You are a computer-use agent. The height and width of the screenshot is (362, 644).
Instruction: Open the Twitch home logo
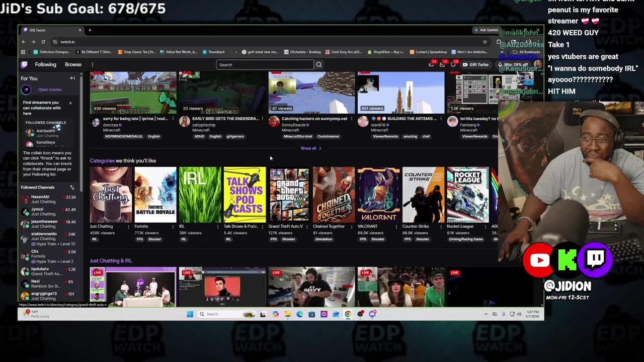tap(24, 64)
